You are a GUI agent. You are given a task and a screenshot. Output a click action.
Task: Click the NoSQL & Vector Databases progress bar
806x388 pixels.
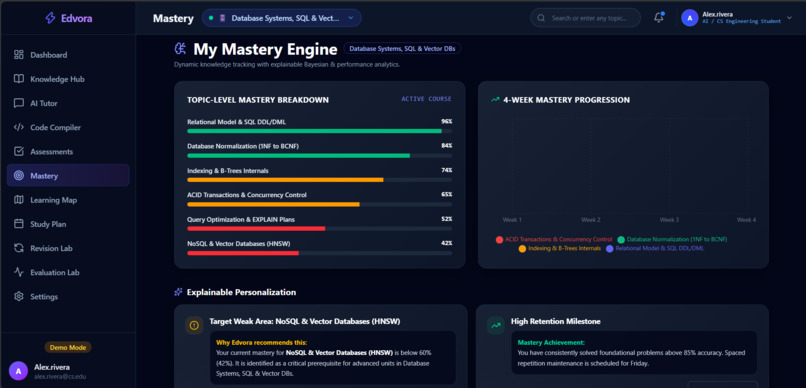320,253
